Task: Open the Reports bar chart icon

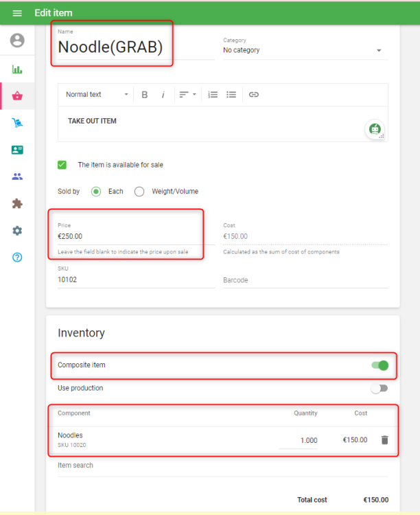Action: 17,69
